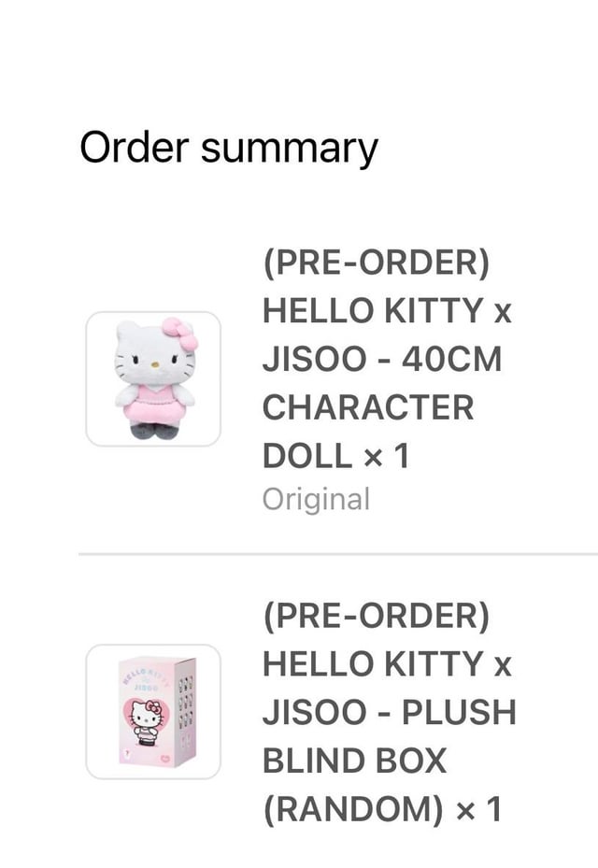Click the divider line between order items
Image resolution: width=598 pixels, height=868 pixels.
pos(336,554)
